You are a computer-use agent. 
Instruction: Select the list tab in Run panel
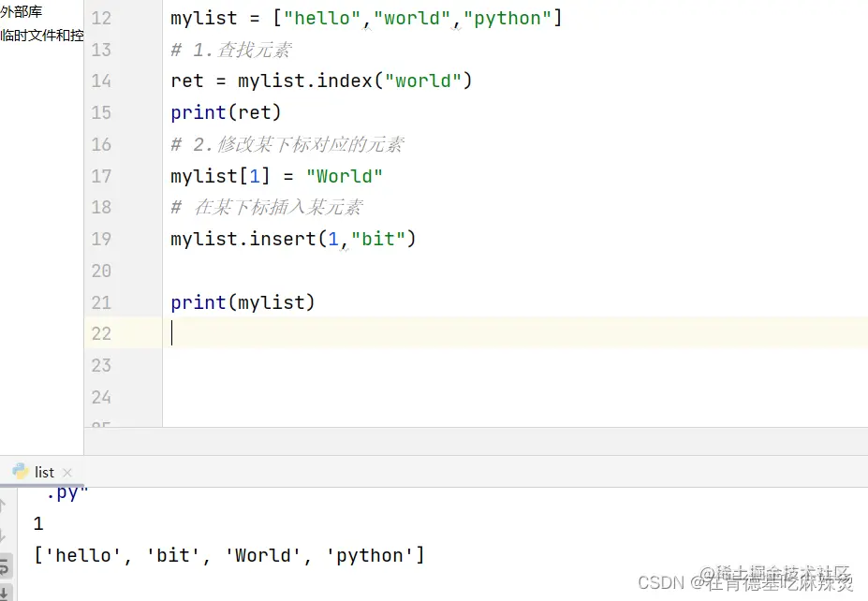point(43,472)
